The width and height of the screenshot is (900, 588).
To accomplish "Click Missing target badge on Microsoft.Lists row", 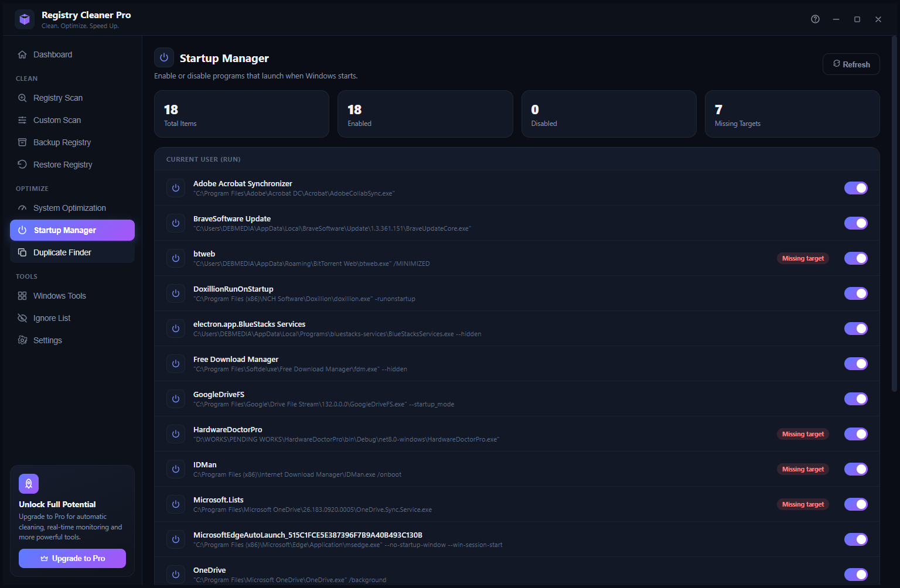I will (803, 504).
